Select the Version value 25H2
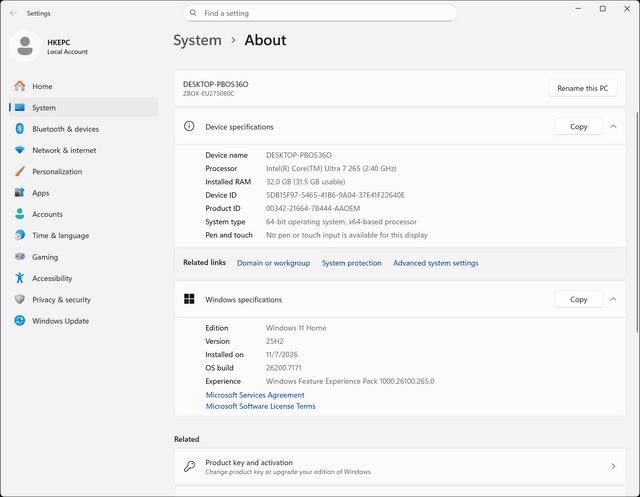Screen dimensions: 640x497 pos(275,341)
